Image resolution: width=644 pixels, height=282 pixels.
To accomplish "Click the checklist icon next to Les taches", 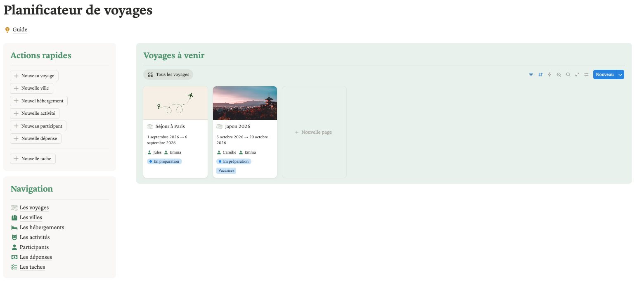I will [x=14, y=267].
